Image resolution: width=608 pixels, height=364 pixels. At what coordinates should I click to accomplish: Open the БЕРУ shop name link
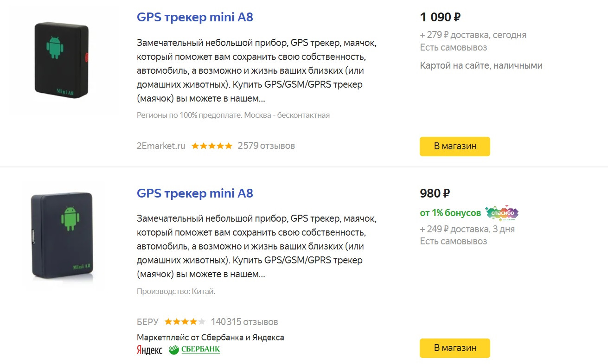148,322
